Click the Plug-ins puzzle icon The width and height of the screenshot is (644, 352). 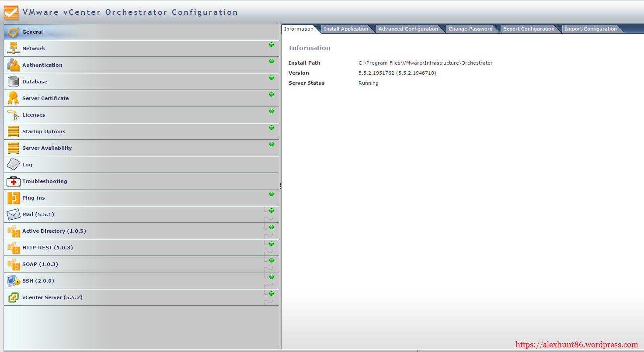14,198
